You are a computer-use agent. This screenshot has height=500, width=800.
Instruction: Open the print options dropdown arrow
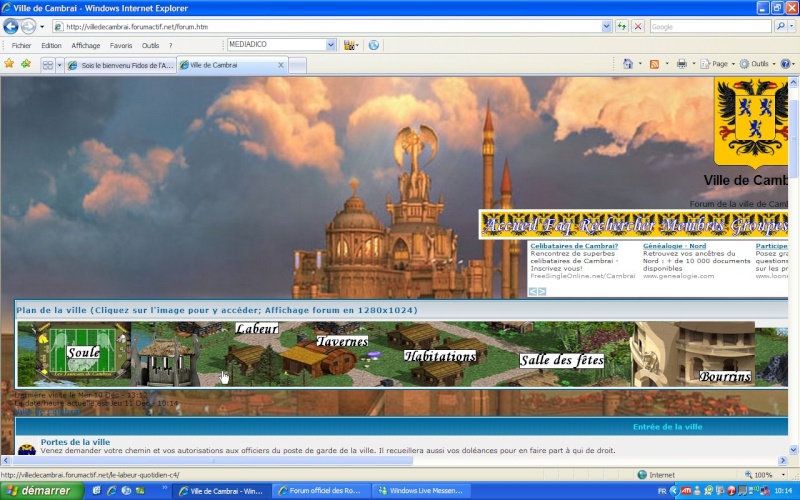[693, 64]
